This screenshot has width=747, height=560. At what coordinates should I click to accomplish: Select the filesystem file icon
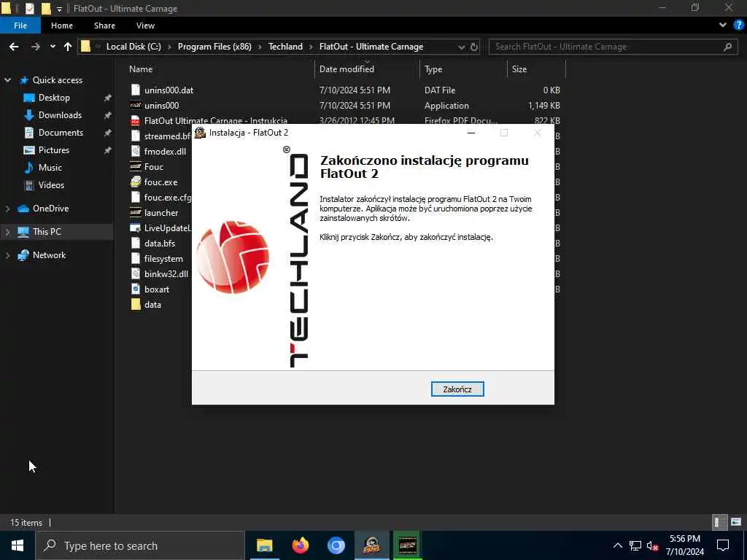coord(136,259)
